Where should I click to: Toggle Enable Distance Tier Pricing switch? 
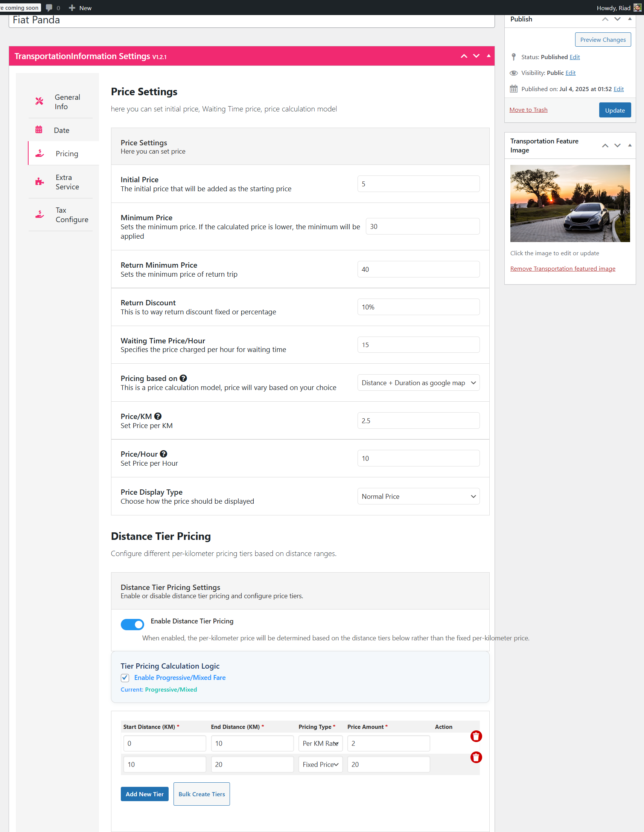132,625
